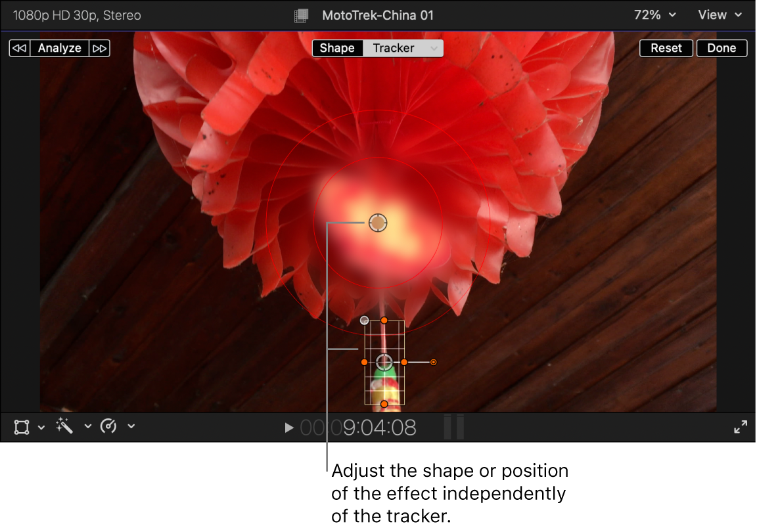Image resolution: width=757 pixels, height=532 pixels.
Task: Open the Enhancements magic wand tool
Action: (x=63, y=426)
